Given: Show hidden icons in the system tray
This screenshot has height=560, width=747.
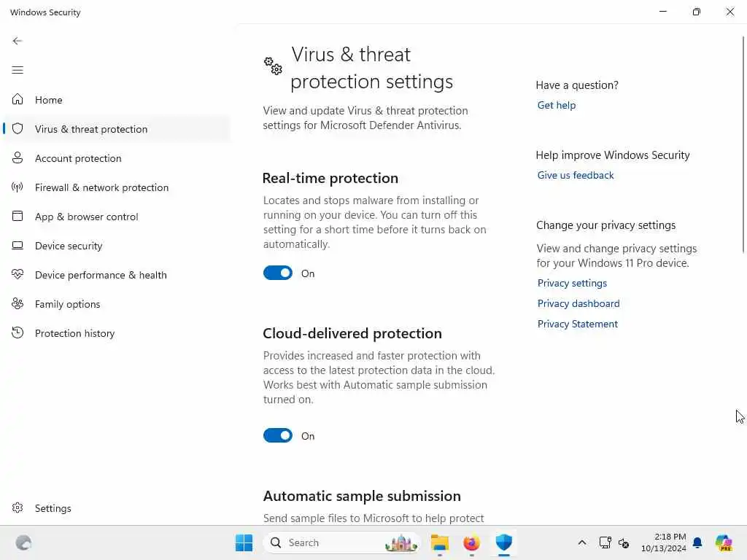Looking at the screenshot, I should coord(581,542).
